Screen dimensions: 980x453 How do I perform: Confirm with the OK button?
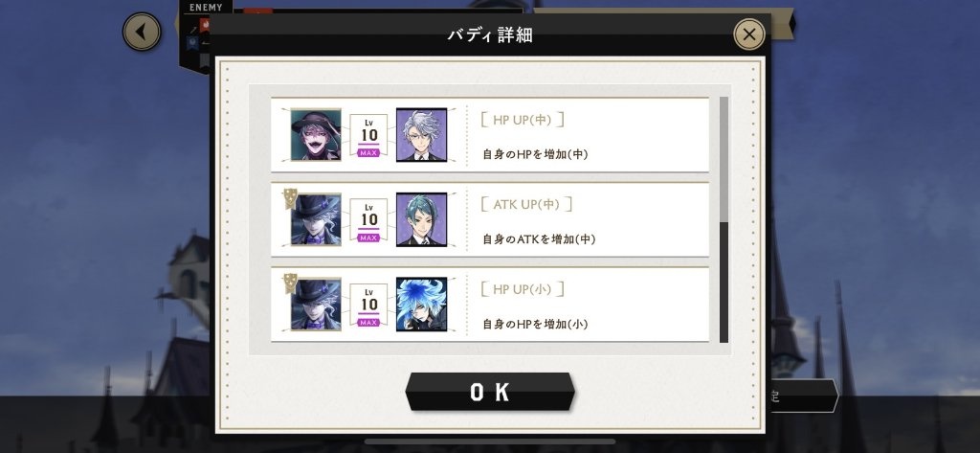pos(489,393)
